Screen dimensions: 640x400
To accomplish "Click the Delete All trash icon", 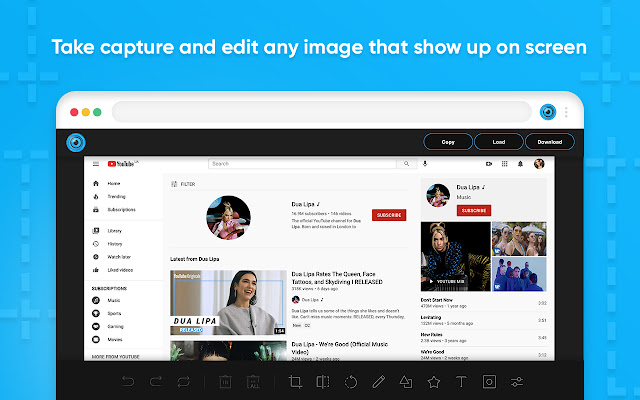I will (x=253, y=382).
